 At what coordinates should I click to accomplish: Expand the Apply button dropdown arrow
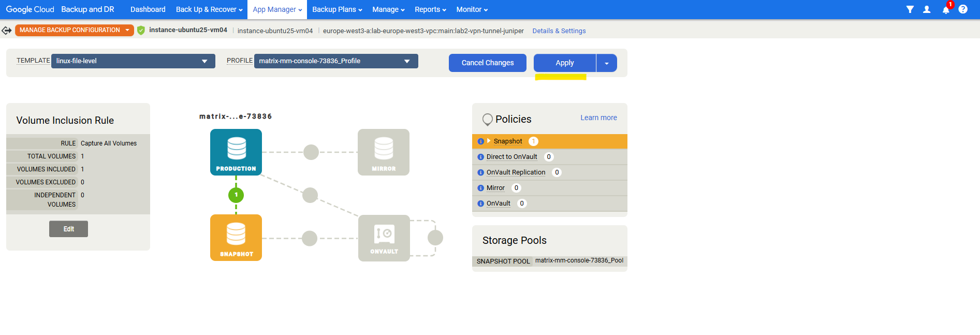[606, 63]
